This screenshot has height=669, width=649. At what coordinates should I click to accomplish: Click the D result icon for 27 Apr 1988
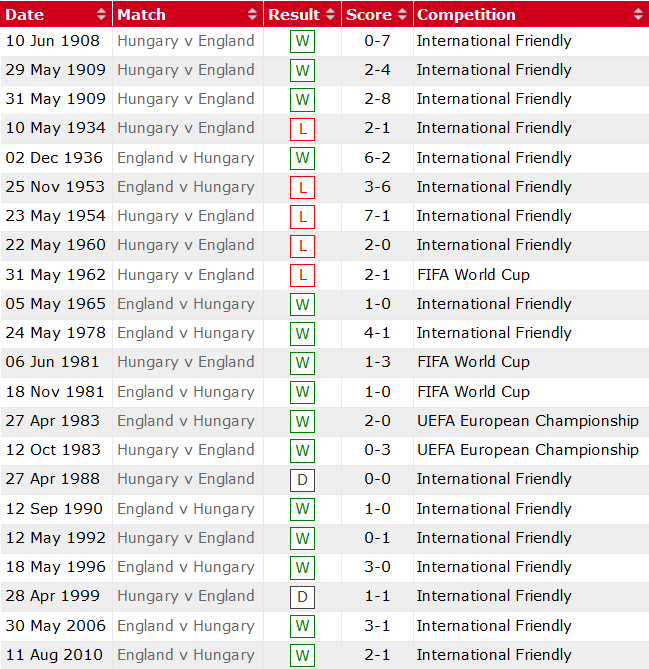click(302, 480)
